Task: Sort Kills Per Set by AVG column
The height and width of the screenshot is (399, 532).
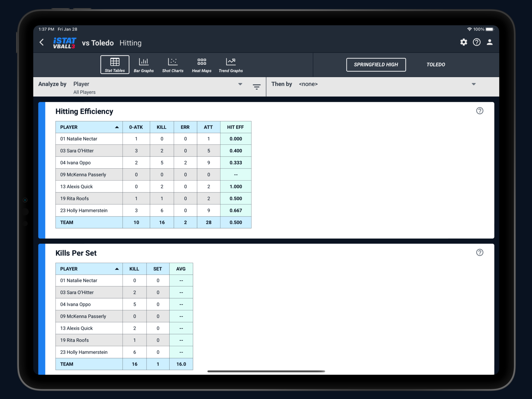Action: pyautogui.click(x=181, y=269)
